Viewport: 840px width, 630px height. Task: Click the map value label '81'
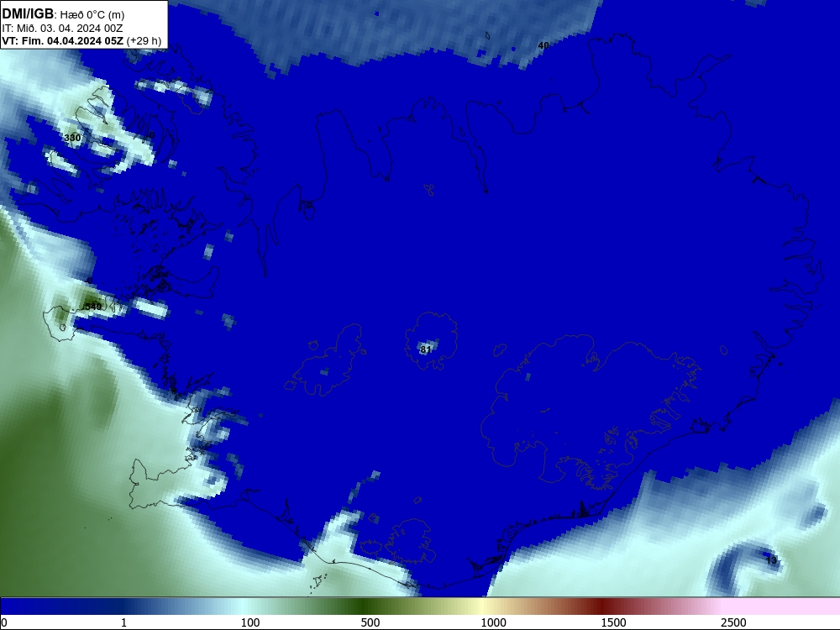(425, 349)
